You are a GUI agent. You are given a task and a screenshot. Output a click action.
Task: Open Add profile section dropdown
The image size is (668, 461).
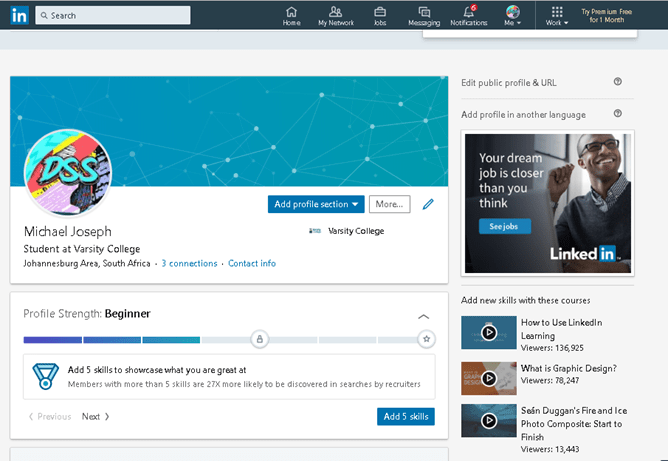316,204
